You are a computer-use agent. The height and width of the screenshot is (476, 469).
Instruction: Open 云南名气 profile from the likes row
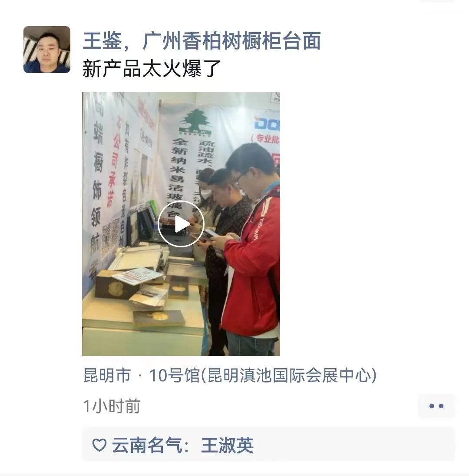pyautogui.click(x=147, y=445)
